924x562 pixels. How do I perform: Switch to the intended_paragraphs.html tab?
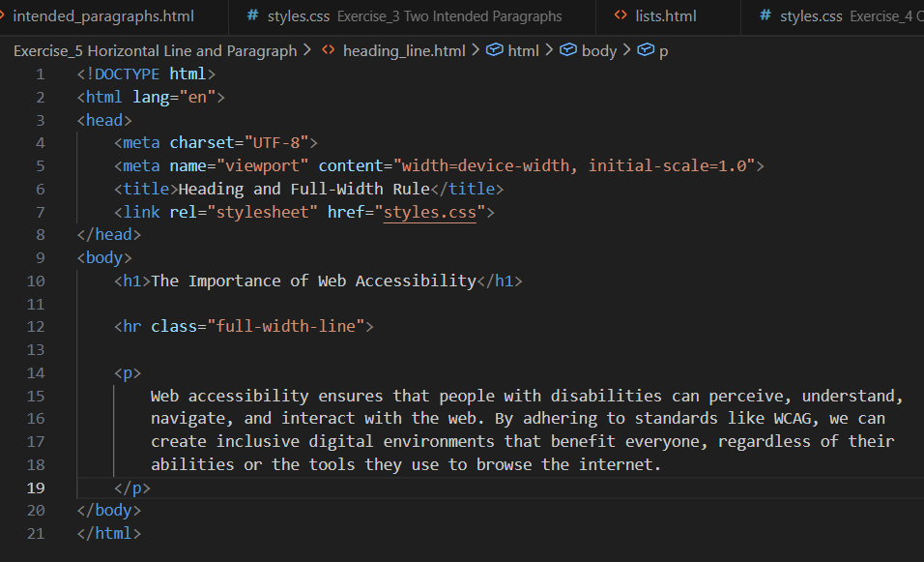tap(102, 16)
